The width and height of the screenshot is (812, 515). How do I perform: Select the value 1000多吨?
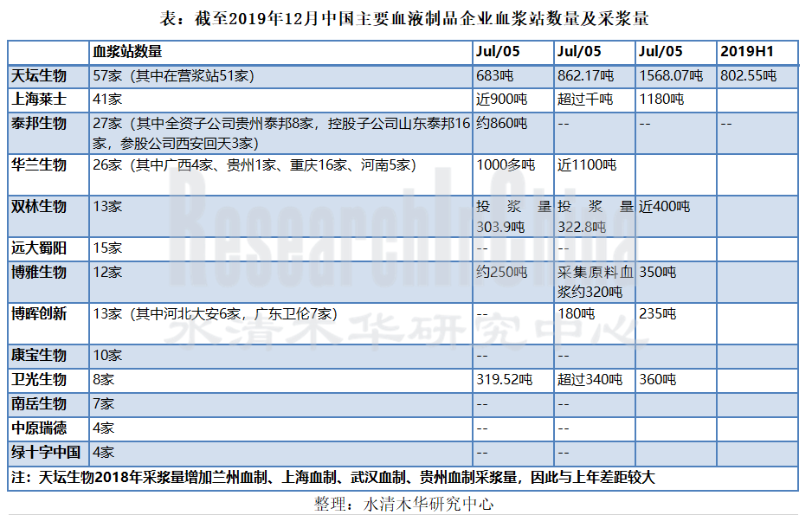pyautogui.click(x=506, y=165)
